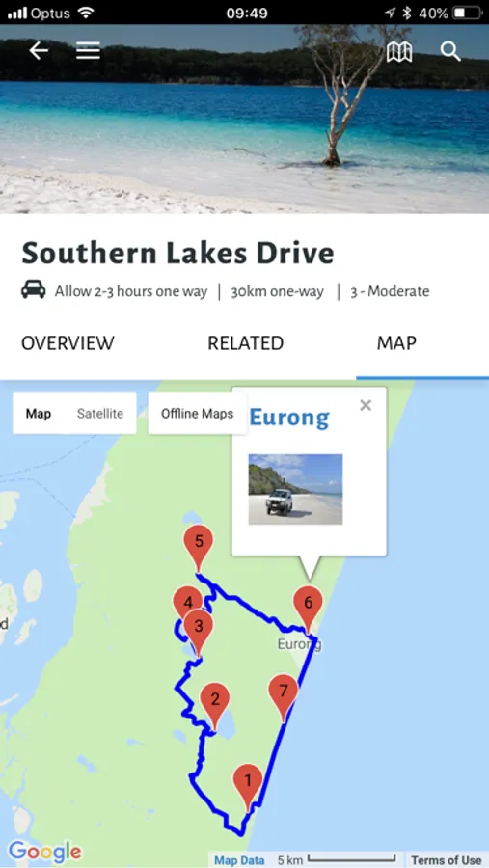Screen dimensions: 489x868
Task: Tap the search magnifier icon
Action: click(x=450, y=51)
